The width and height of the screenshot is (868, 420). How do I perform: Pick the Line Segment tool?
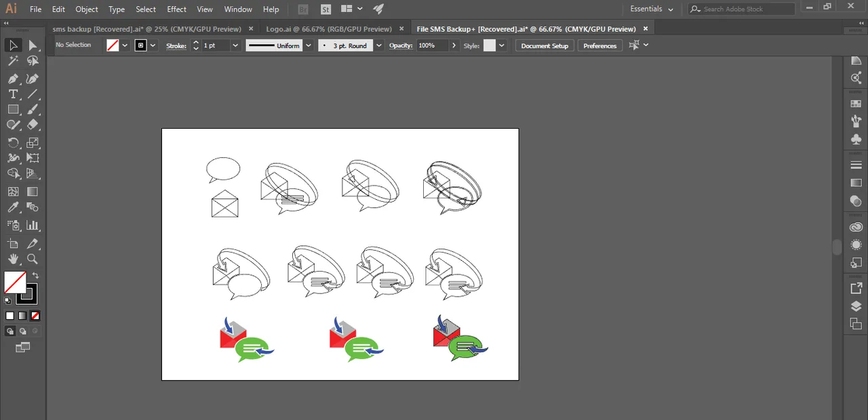click(33, 94)
